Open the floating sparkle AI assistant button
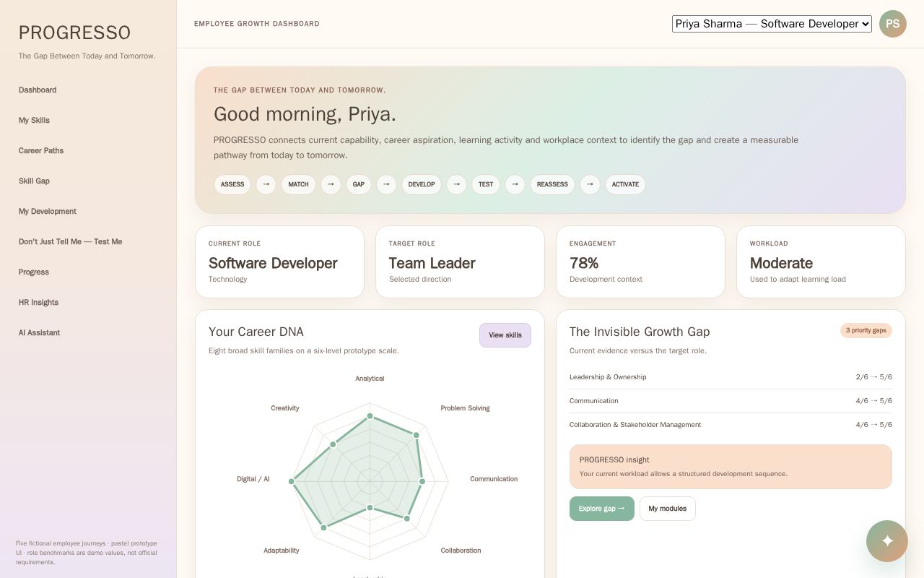Image resolution: width=924 pixels, height=578 pixels. [x=887, y=541]
